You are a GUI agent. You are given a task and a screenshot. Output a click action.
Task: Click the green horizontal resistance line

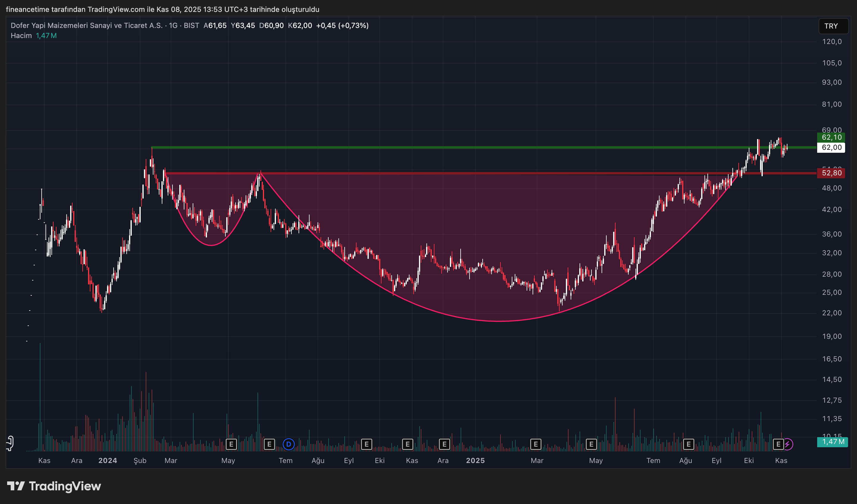[x=442, y=147]
